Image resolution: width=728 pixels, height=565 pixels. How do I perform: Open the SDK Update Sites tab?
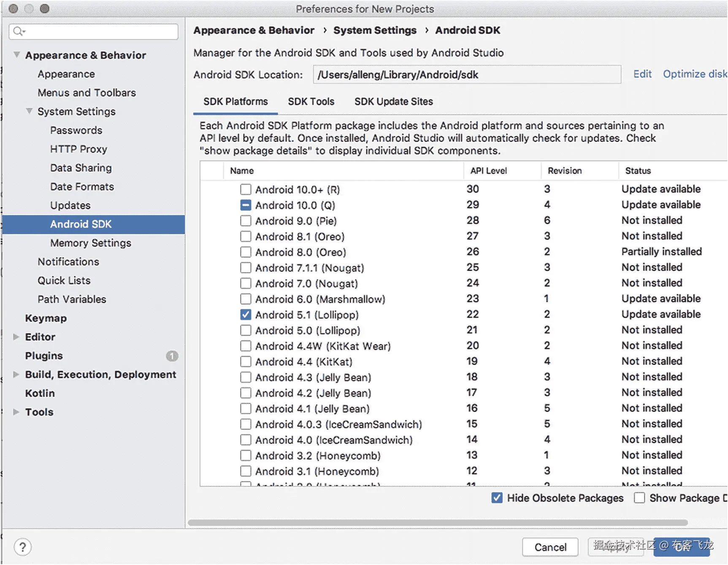tap(393, 102)
